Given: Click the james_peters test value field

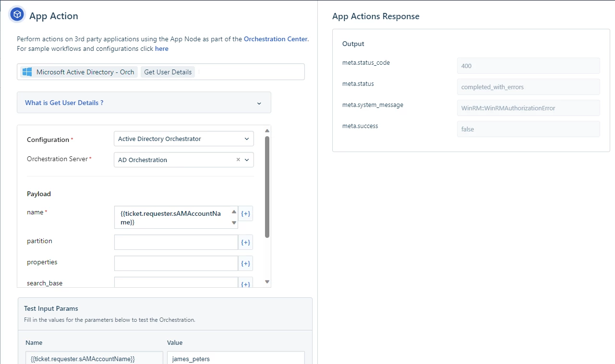Looking at the screenshot, I should [x=236, y=358].
